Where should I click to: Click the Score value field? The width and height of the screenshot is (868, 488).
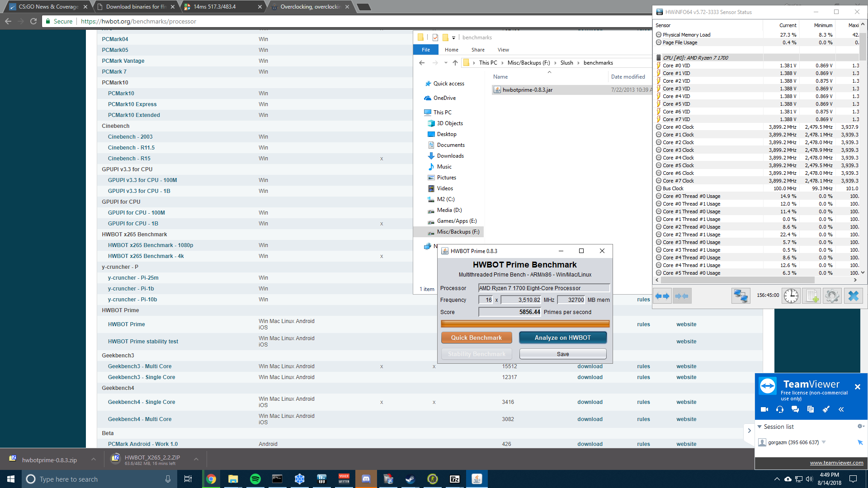(510, 312)
